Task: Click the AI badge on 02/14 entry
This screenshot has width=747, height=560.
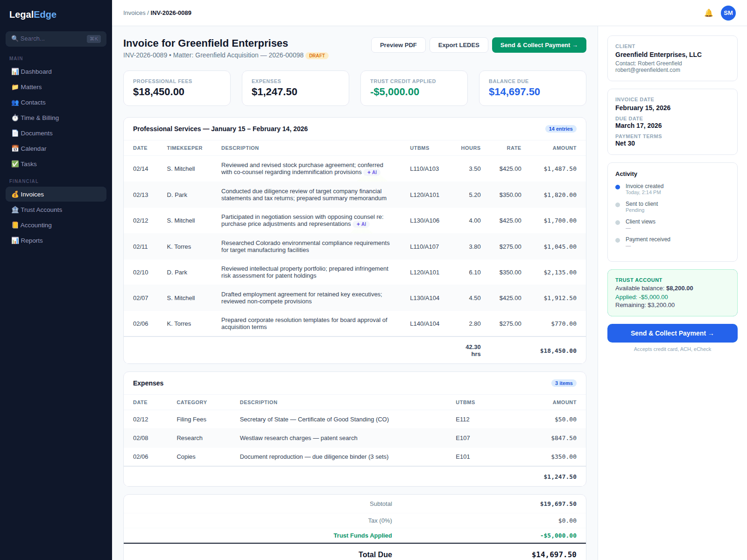Action: [x=372, y=173]
